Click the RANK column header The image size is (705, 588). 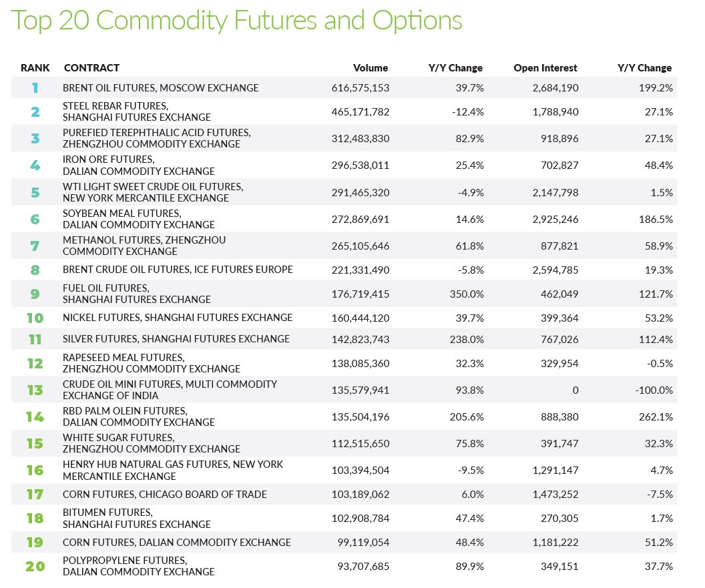[x=35, y=68]
